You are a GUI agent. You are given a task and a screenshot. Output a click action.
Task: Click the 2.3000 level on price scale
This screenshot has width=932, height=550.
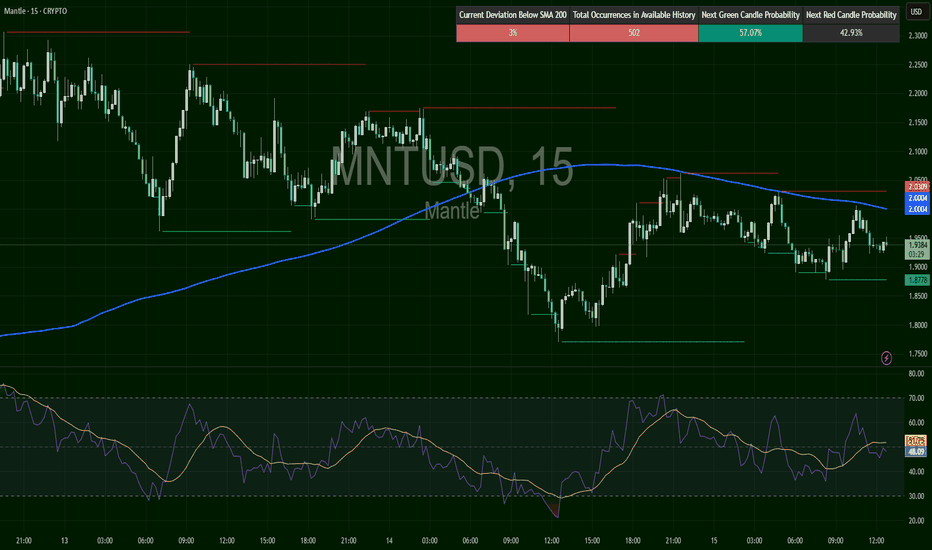point(917,36)
